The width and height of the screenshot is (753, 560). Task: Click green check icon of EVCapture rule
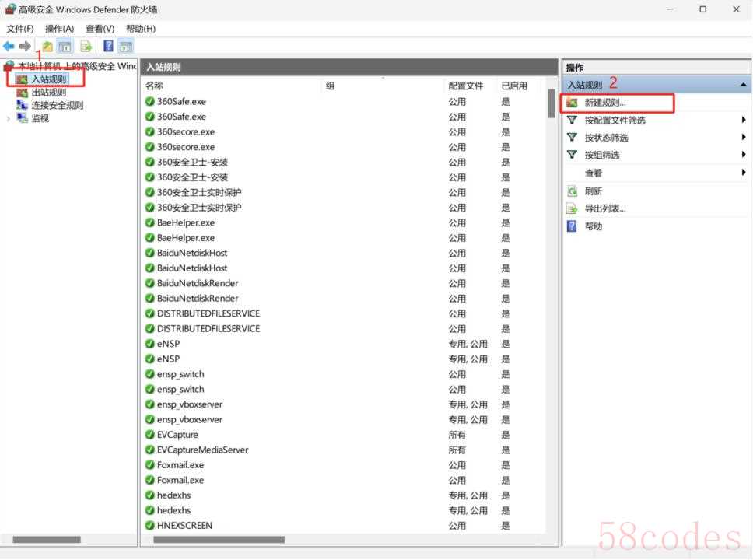[x=150, y=435]
